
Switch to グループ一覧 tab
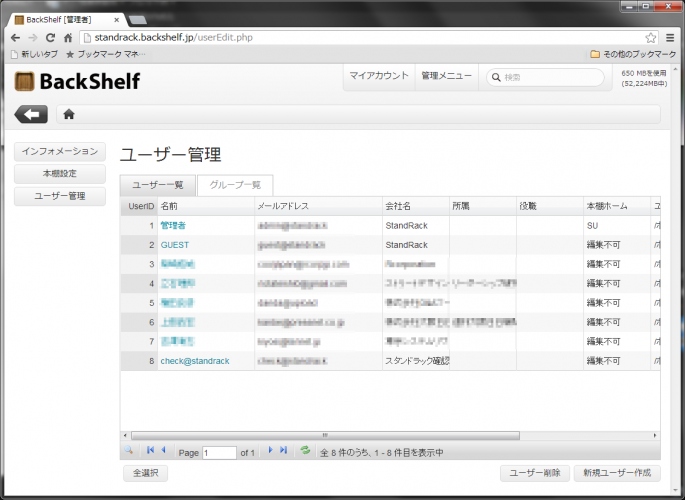(235, 185)
